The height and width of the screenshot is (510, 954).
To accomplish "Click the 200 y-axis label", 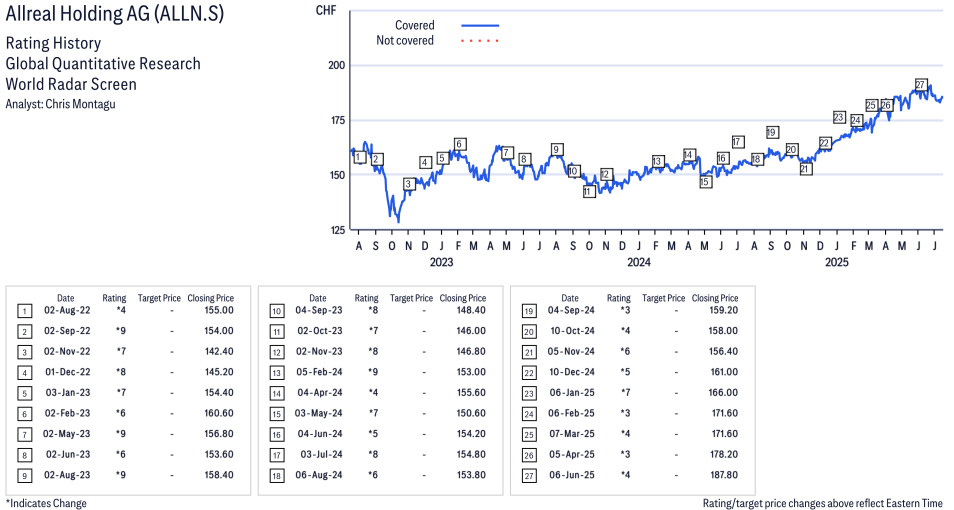I will point(336,65).
